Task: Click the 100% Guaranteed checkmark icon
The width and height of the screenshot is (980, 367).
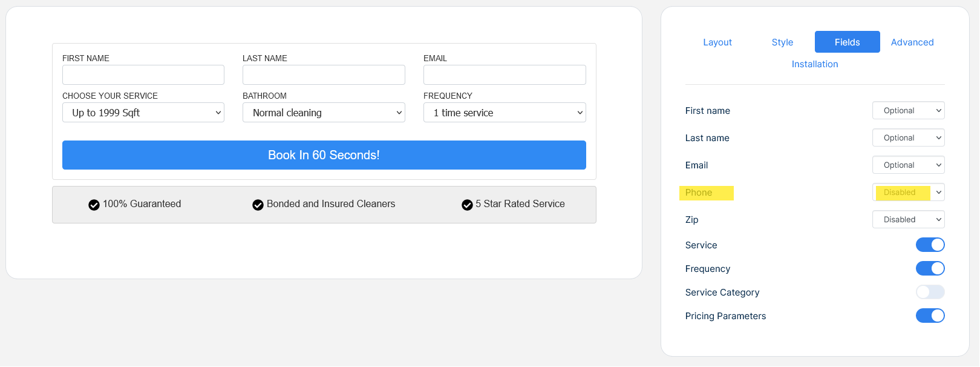Action: [x=94, y=205]
